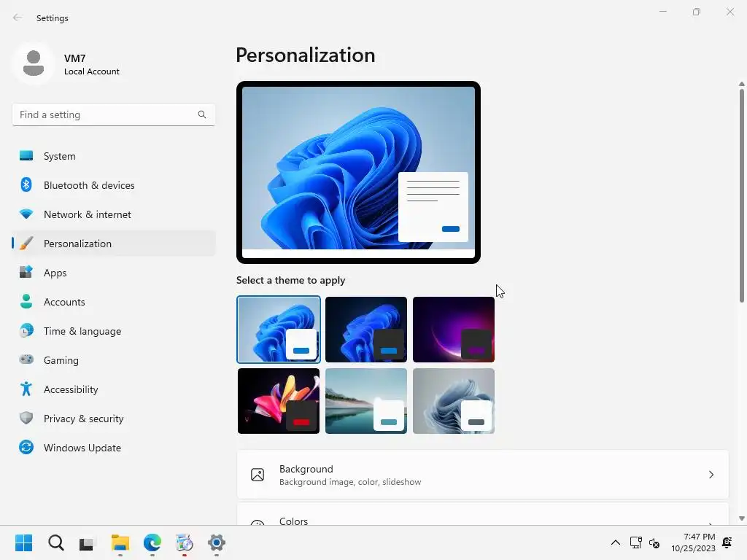Apply the gray Flow theme
747x560 pixels.
(454, 401)
